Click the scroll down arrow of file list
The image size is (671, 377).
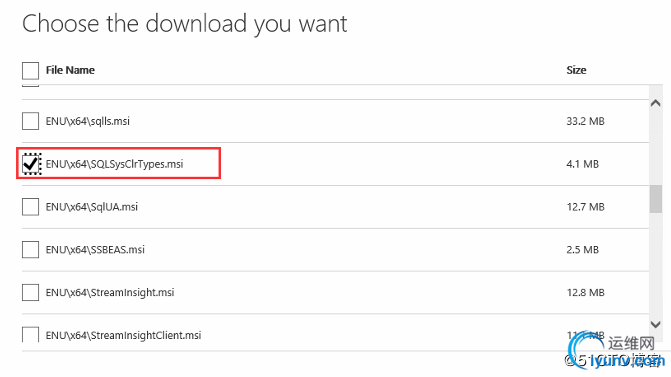[x=656, y=324]
